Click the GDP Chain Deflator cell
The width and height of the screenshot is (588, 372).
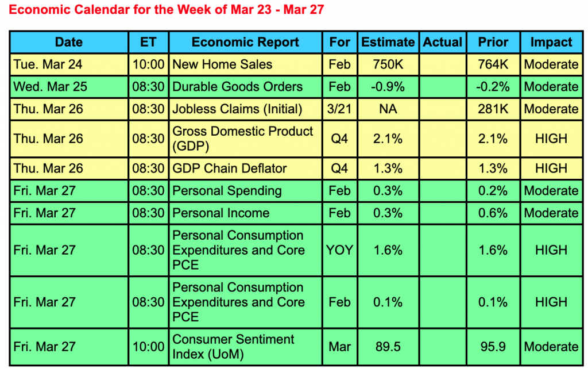[x=229, y=168]
